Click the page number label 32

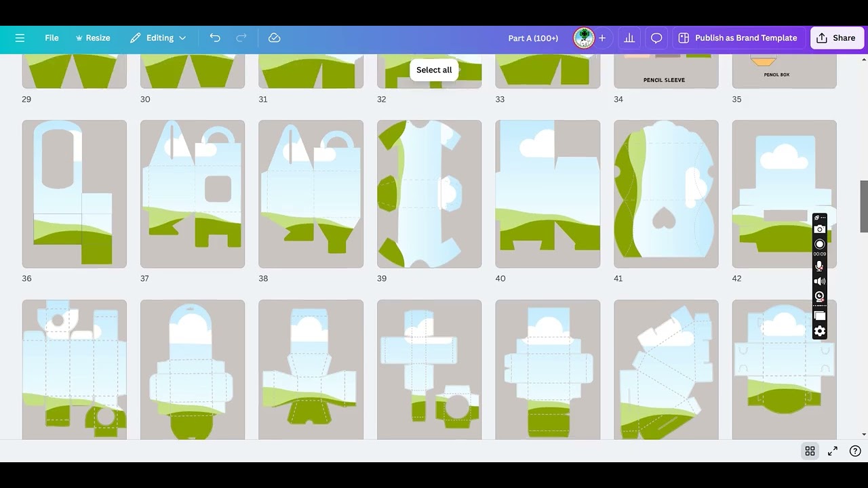[382, 99]
